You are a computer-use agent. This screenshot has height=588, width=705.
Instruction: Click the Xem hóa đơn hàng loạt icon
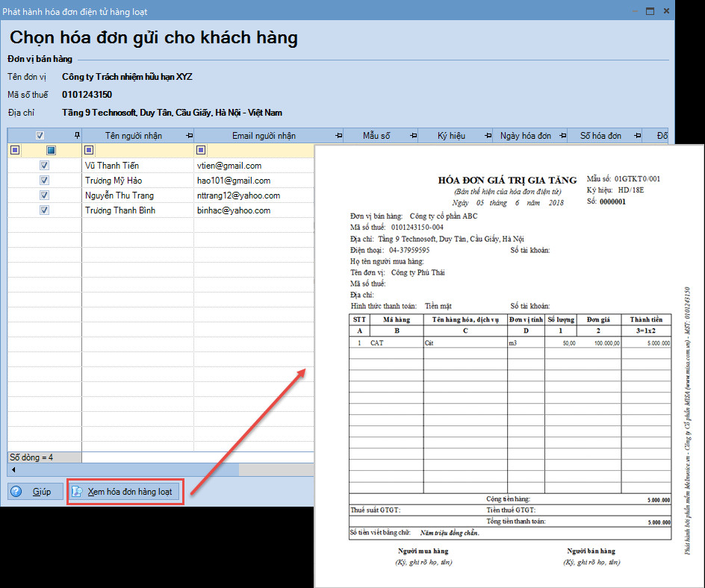[77, 491]
